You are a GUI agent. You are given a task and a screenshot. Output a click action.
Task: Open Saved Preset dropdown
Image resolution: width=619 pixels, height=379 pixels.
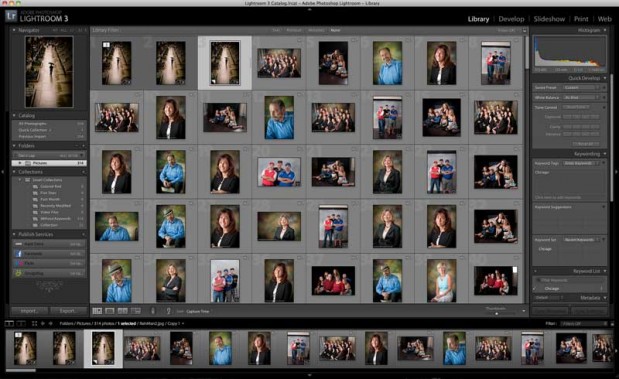tap(581, 88)
